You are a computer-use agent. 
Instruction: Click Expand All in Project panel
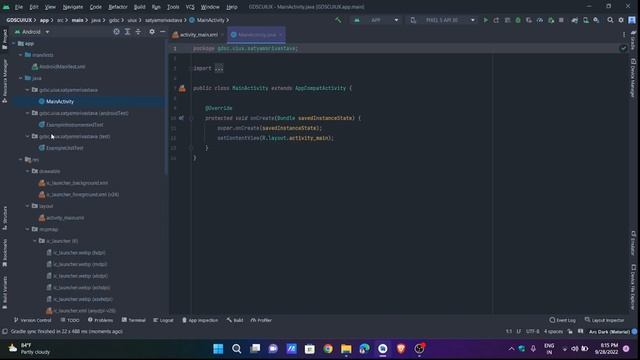[127, 32]
